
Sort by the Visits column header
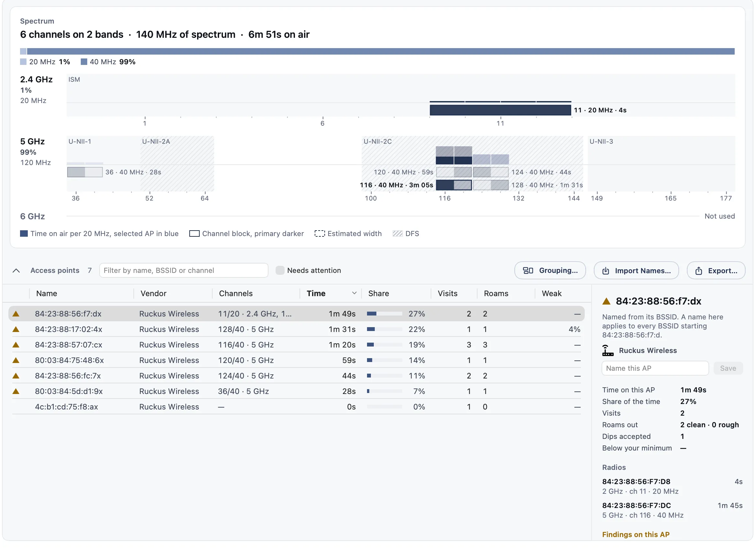(x=447, y=294)
